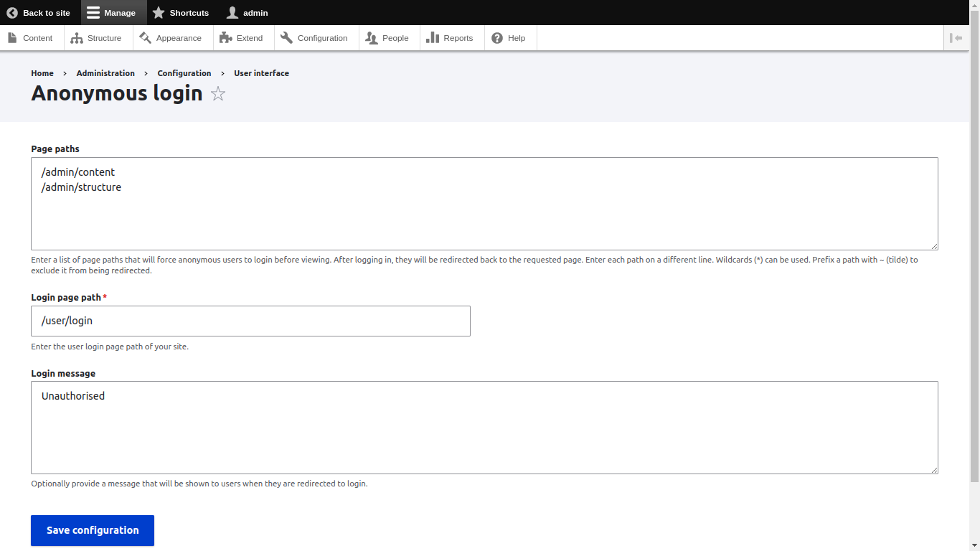Switch to the Manage tab
The image size is (980, 551).
pyautogui.click(x=113, y=12)
